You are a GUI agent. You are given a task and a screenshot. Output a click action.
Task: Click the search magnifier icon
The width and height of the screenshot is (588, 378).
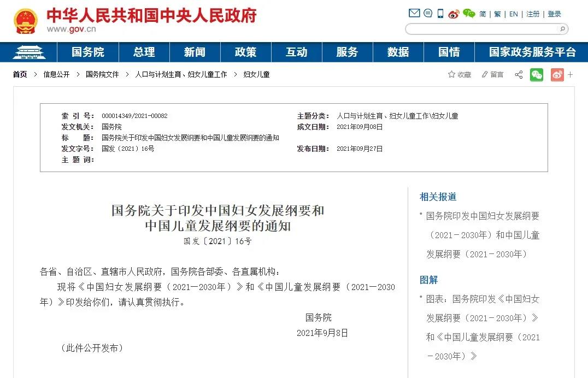coord(561,29)
